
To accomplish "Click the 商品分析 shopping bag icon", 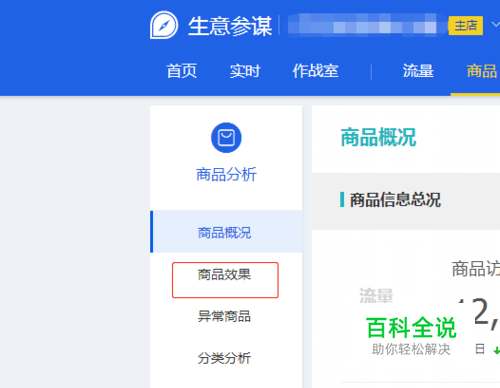I will pos(226,138).
